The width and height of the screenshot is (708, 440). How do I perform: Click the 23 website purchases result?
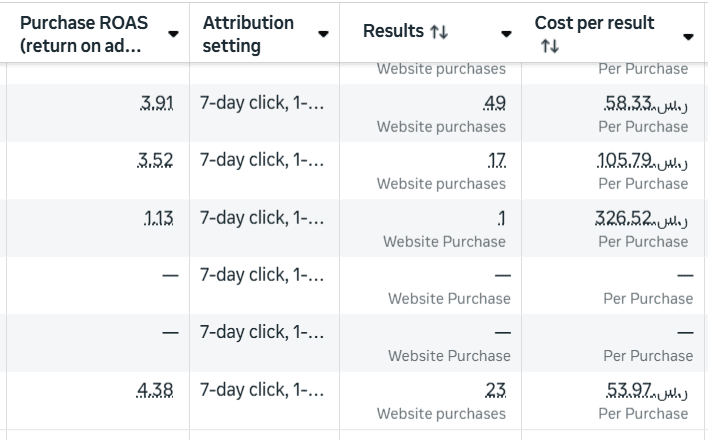point(495,390)
